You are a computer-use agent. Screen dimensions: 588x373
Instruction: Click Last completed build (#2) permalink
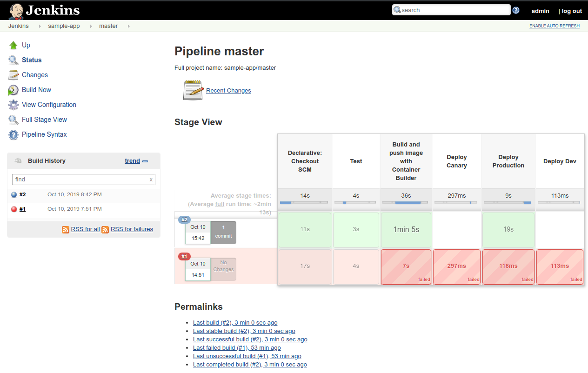250,365
